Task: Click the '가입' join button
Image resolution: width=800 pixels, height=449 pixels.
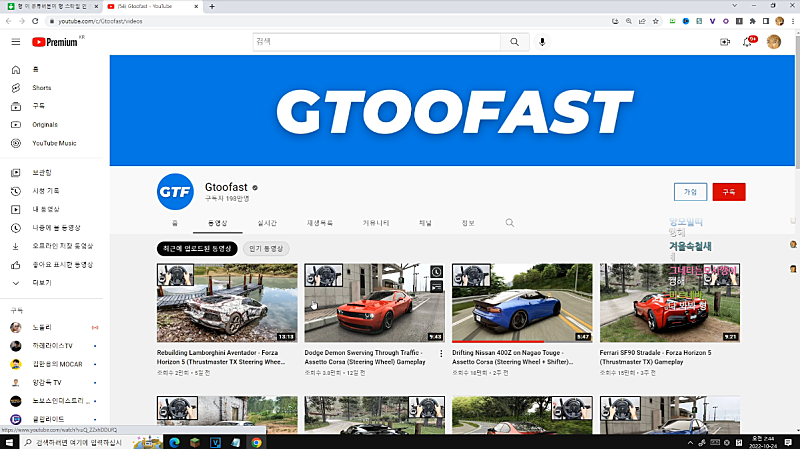Action: [x=689, y=192]
